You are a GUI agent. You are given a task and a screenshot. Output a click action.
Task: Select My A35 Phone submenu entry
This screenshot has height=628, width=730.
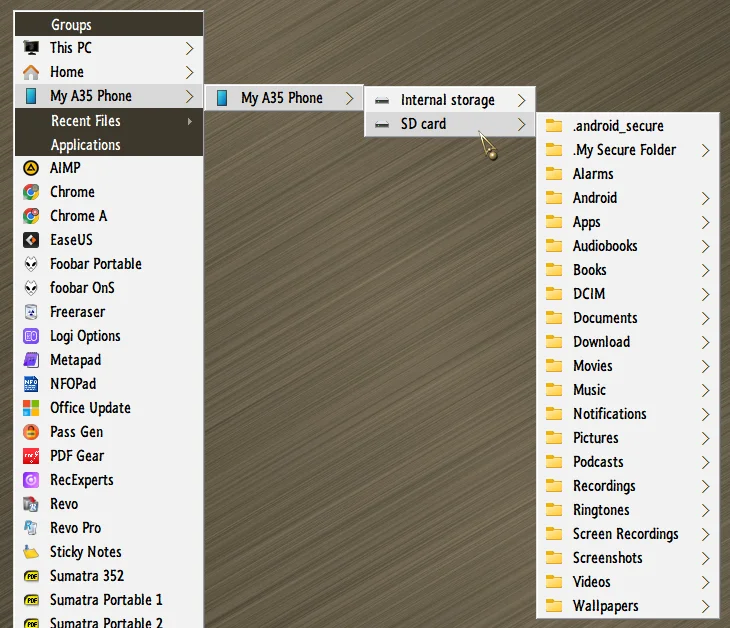pyautogui.click(x=284, y=98)
